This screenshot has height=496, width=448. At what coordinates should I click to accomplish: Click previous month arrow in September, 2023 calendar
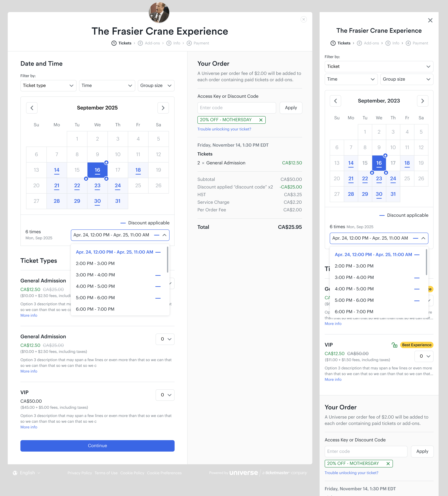click(335, 101)
